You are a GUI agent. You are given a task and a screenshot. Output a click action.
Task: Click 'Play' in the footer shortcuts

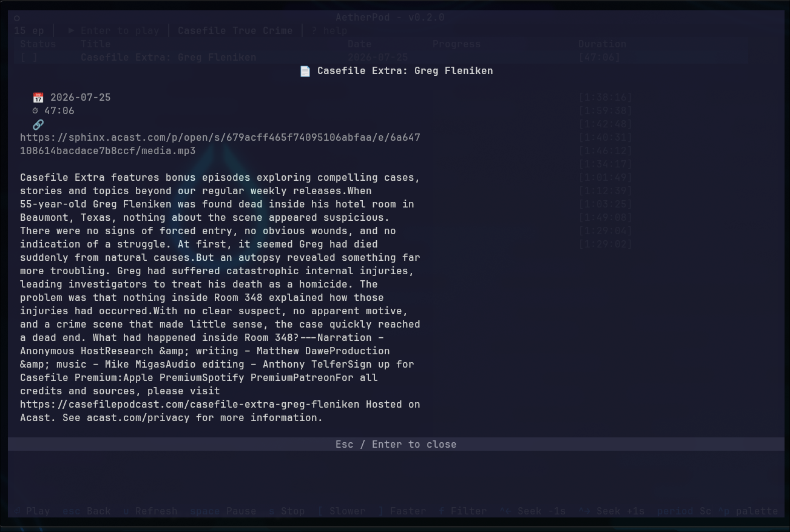[x=38, y=511]
